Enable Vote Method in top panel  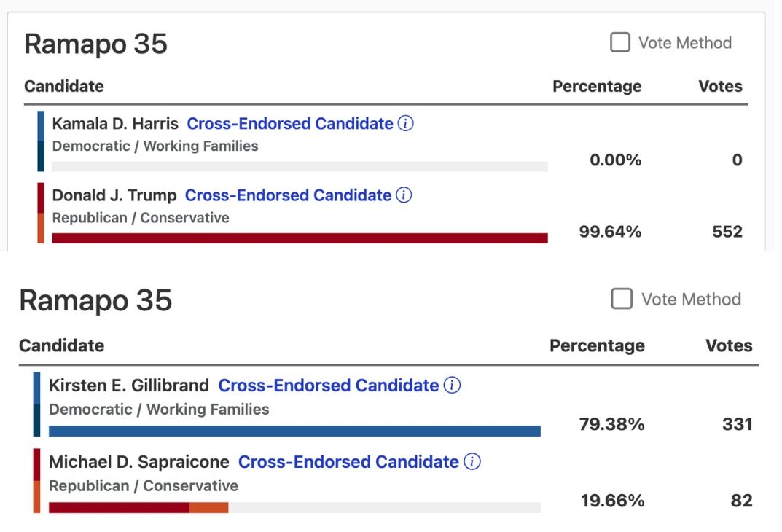[620, 43]
